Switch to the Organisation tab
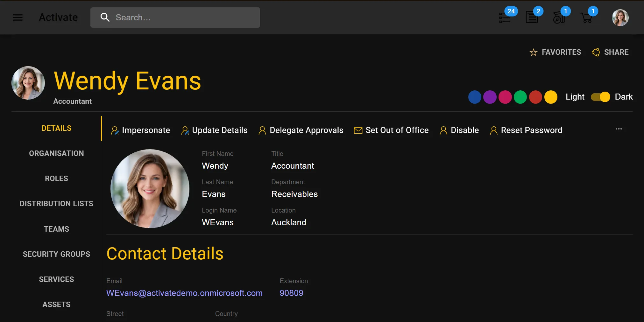 56,153
